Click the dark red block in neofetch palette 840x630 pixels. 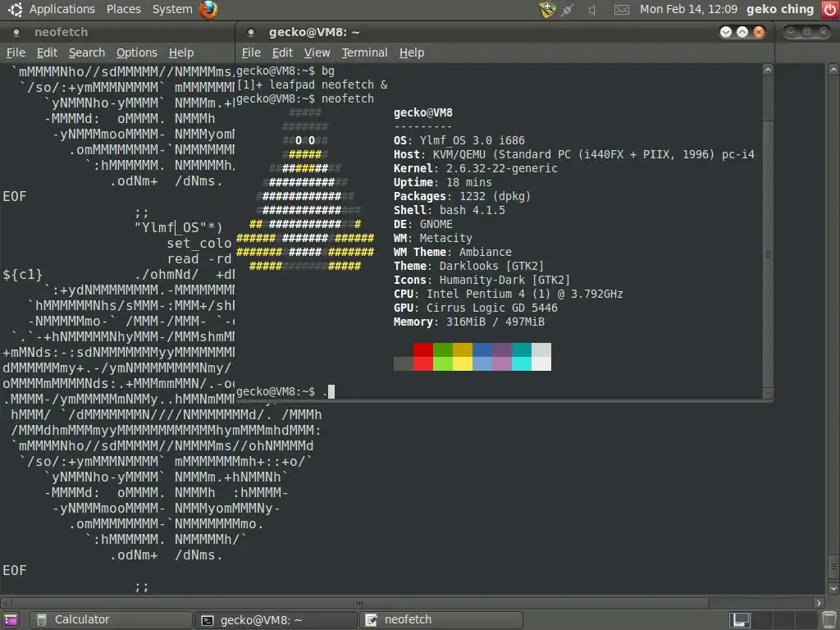point(423,349)
